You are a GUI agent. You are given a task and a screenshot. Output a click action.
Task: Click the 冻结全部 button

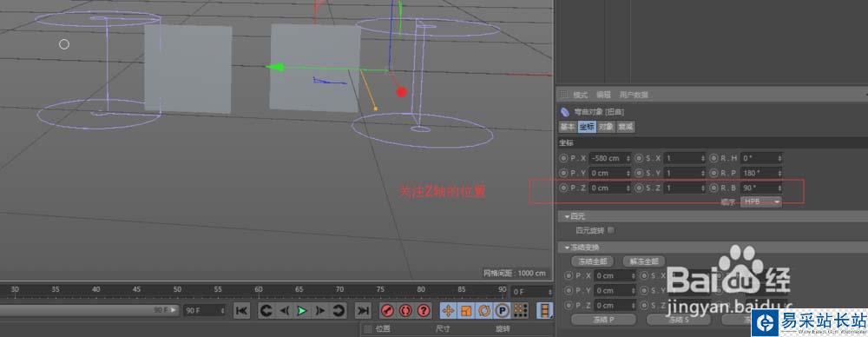(x=592, y=261)
